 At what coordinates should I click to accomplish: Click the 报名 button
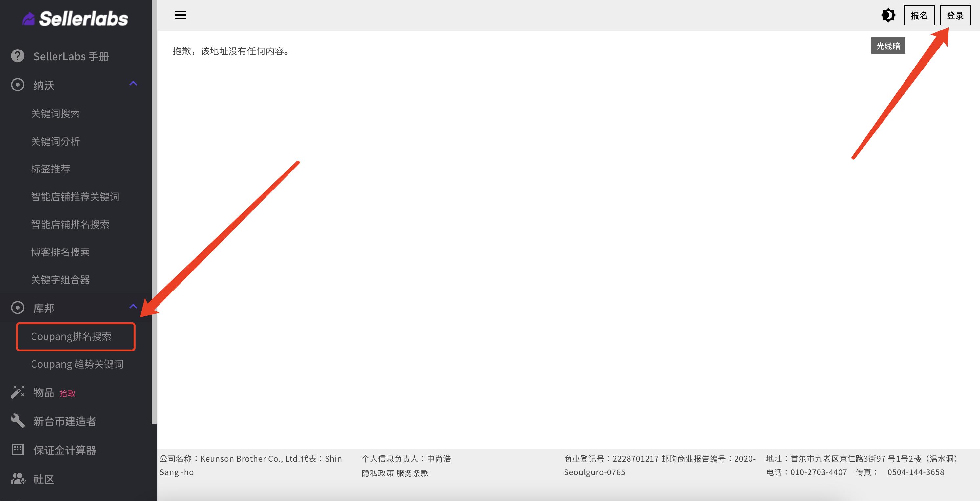coord(919,15)
